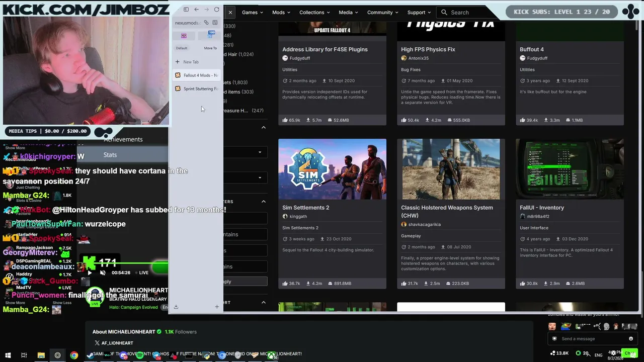Open the Windows Start menu
This screenshot has width=644, height=362.
click(x=8, y=355)
